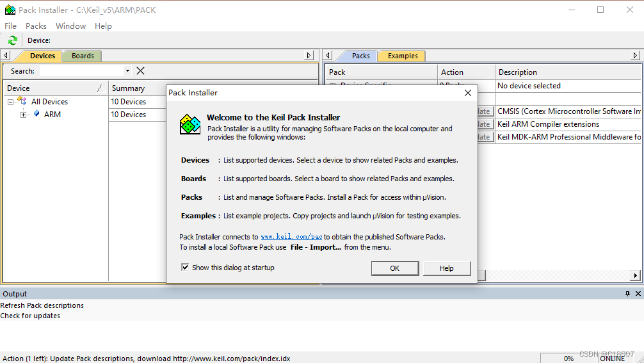The image size is (644, 363).
Task: Click update button in ARM Compiler row
Action: tap(485, 124)
